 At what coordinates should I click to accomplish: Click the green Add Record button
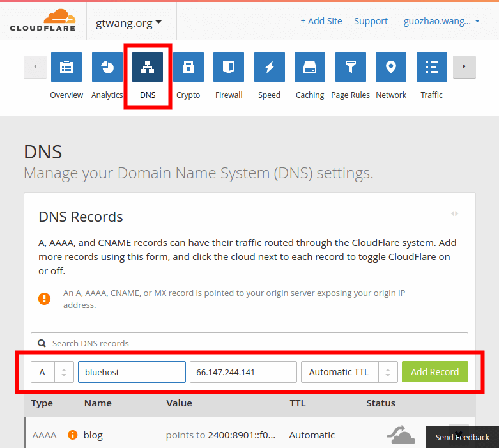[435, 372]
